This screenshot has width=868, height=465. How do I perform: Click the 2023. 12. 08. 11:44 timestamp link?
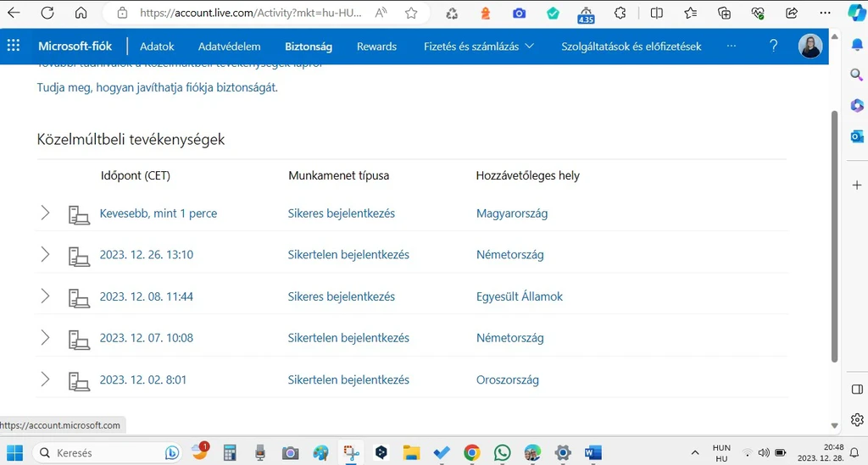147,296
